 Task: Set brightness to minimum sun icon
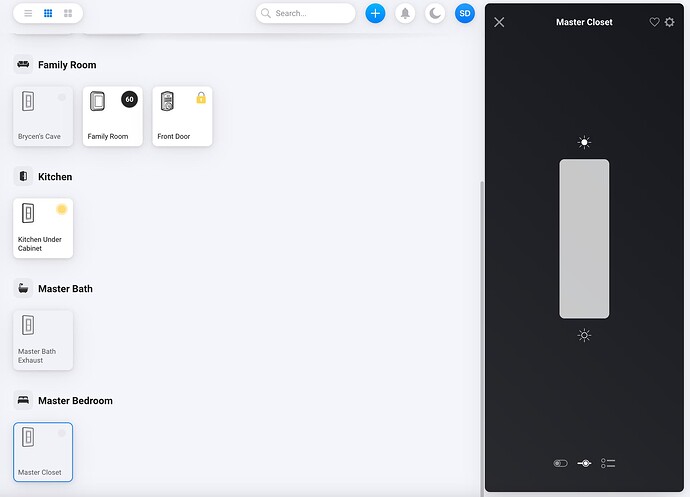click(x=584, y=335)
